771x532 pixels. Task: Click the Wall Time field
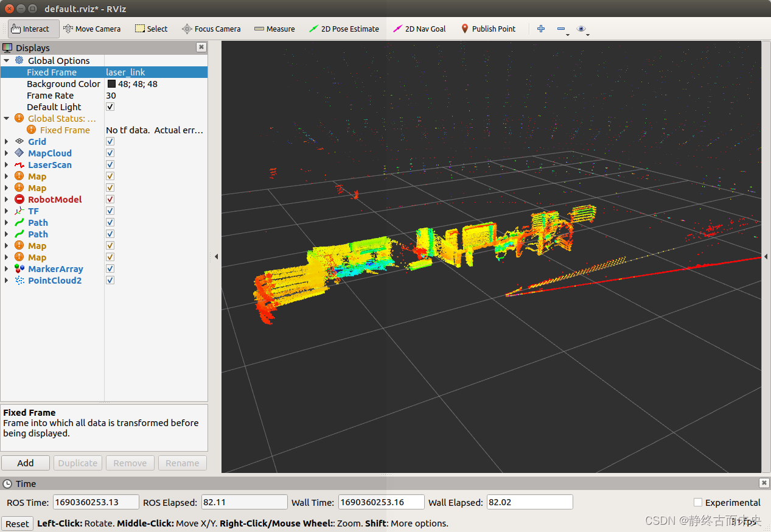(381, 502)
